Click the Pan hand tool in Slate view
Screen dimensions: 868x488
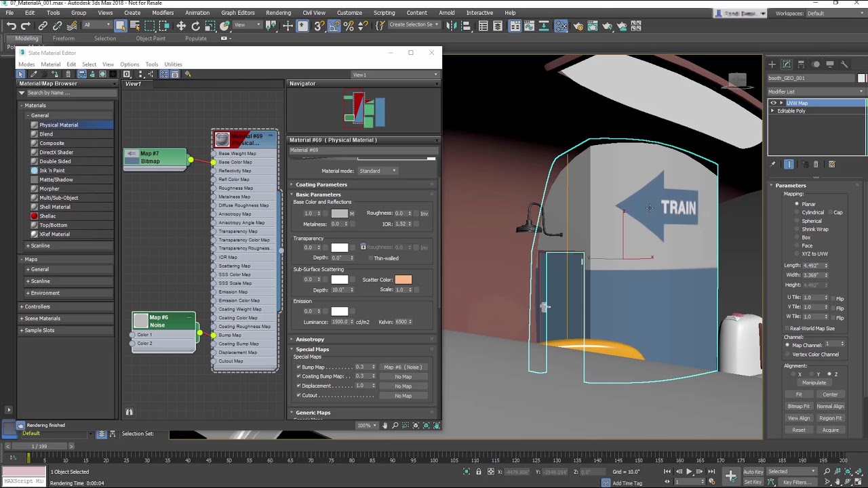[x=384, y=426]
